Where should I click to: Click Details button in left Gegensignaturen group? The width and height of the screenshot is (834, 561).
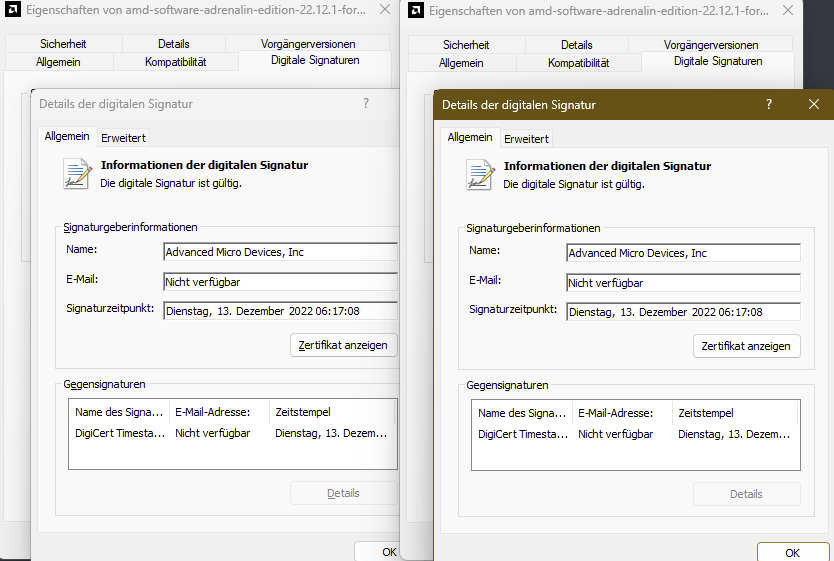pyautogui.click(x=343, y=493)
